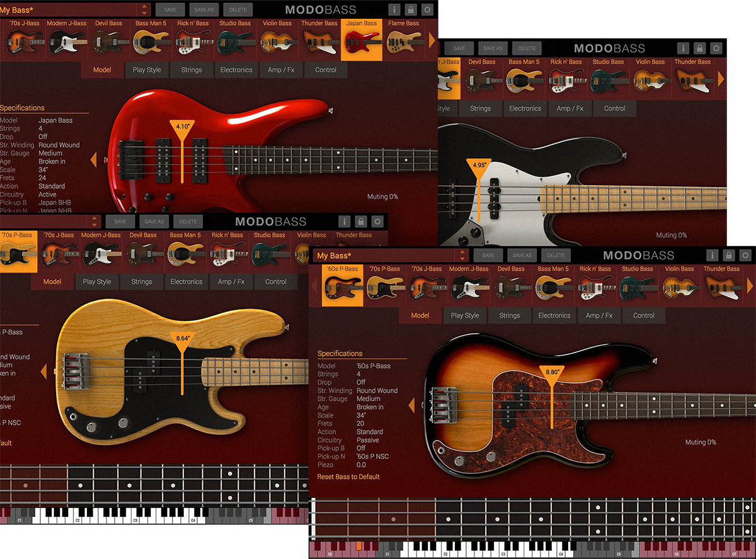Image resolution: width=756 pixels, height=559 pixels.
Task: Open gear settings in the '70s P-Bass window
Action: point(377,221)
